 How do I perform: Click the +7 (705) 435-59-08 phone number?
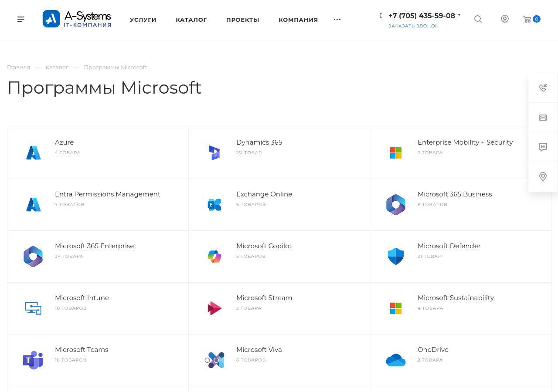point(422,16)
